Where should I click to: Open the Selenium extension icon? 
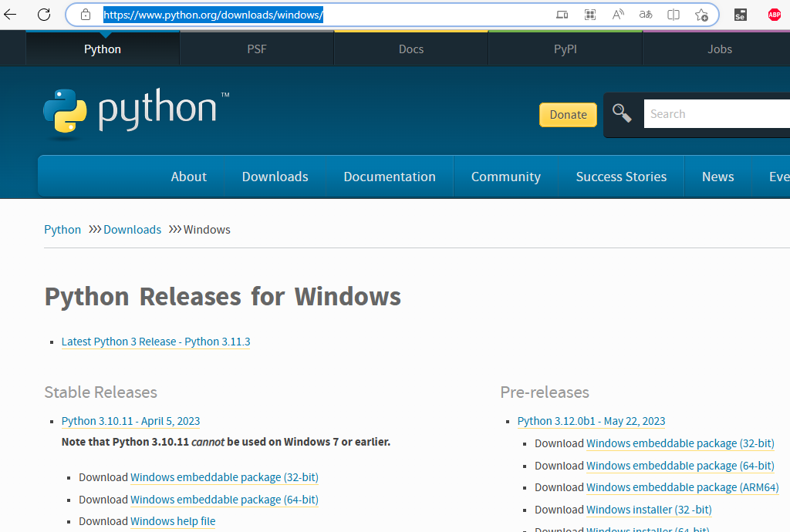[740, 15]
